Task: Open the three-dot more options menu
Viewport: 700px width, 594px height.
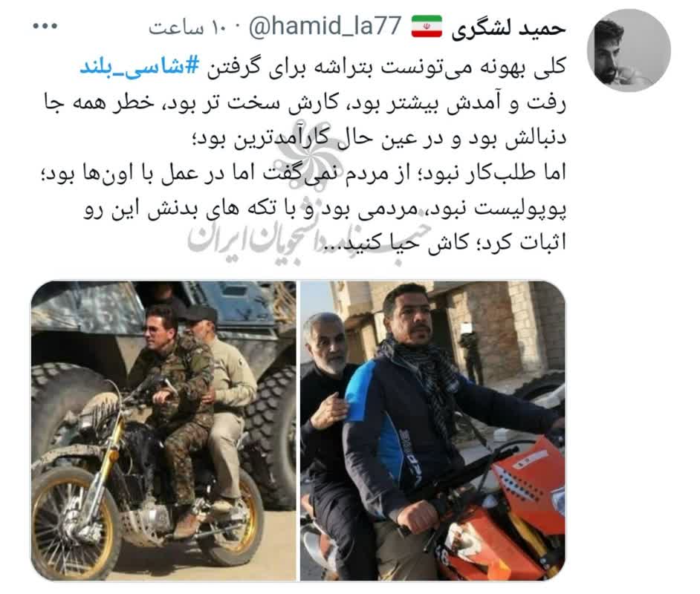Action: (45, 26)
